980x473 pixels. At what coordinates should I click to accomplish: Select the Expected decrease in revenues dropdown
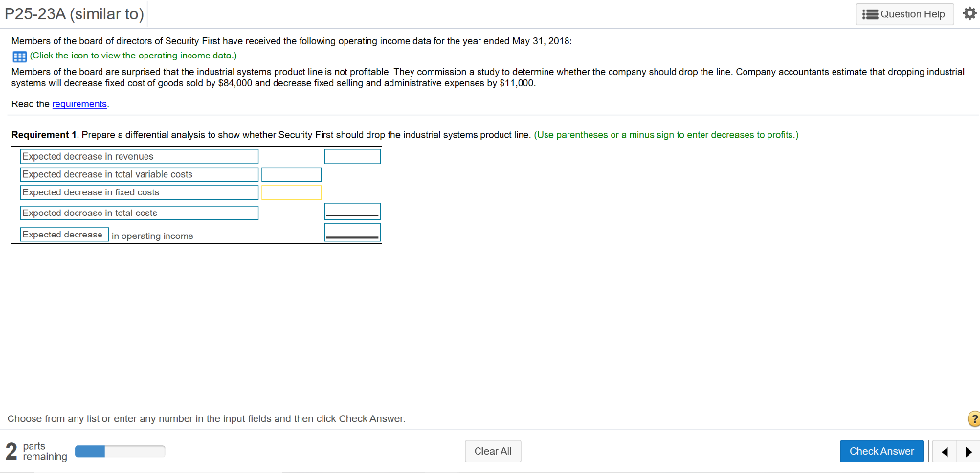click(140, 156)
